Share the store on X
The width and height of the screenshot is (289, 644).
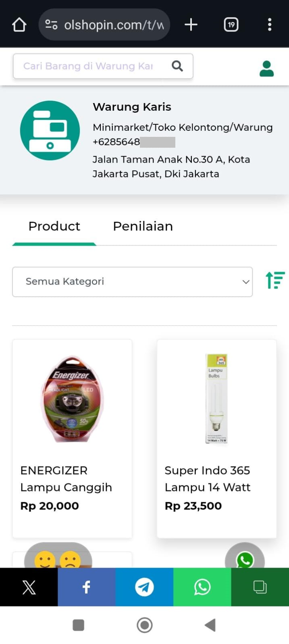29,587
